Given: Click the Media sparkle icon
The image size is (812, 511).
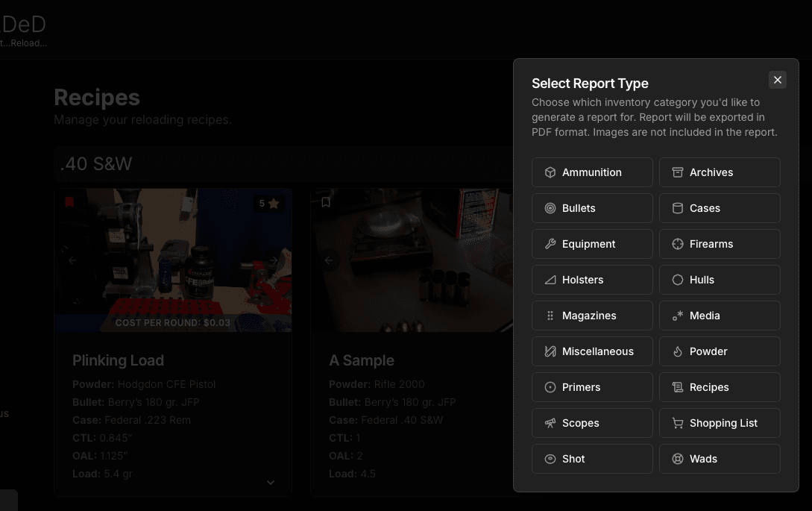Looking at the screenshot, I should coord(677,316).
